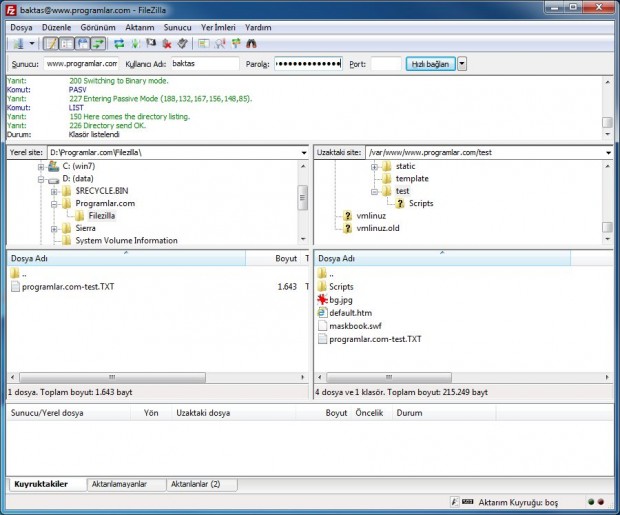This screenshot has height=515, width=620.
Task: Select vmlinuz in the remote tree
Action: [x=371, y=216]
